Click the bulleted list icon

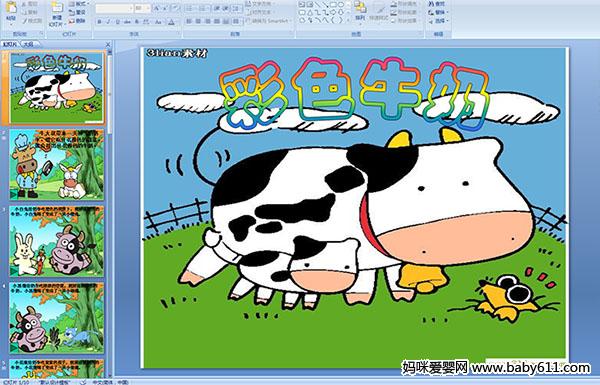[x=190, y=8]
